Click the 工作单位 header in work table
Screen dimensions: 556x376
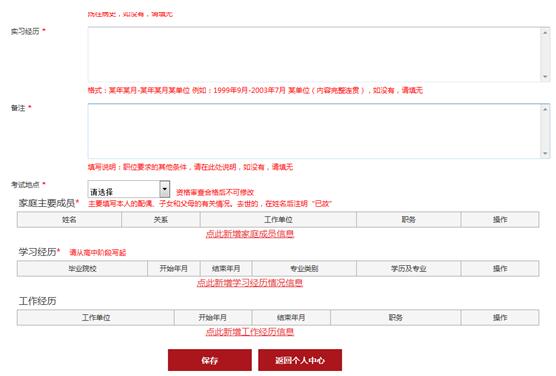pyautogui.click(x=96, y=317)
